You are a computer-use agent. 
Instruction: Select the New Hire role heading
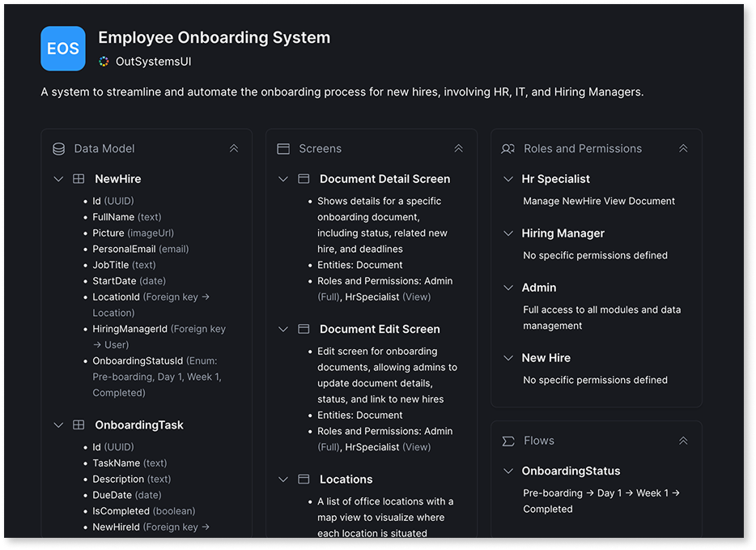tap(546, 358)
